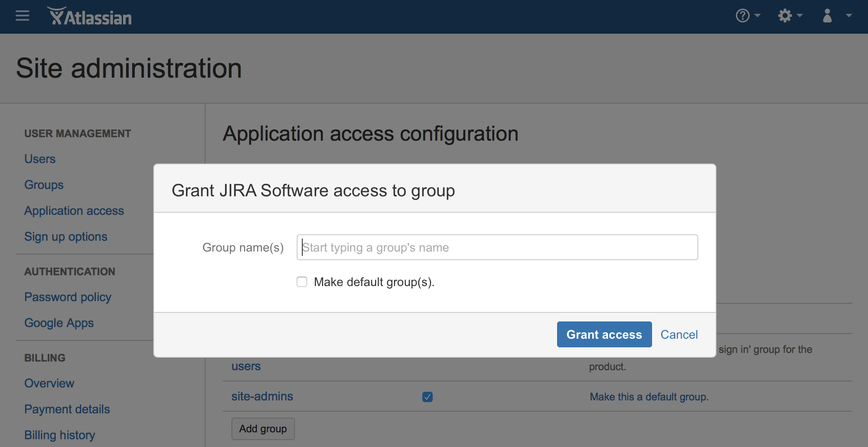Click the Application access configuration heading

click(x=371, y=134)
